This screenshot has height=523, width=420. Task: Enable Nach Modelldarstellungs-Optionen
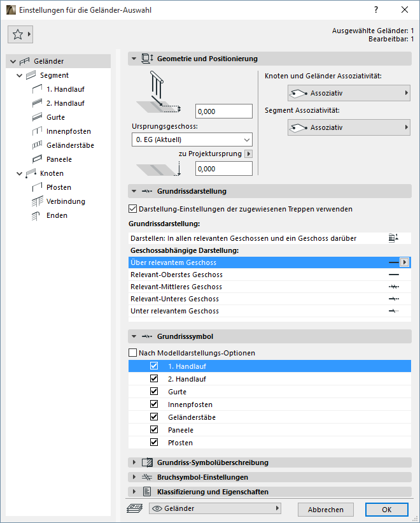click(x=133, y=352)
